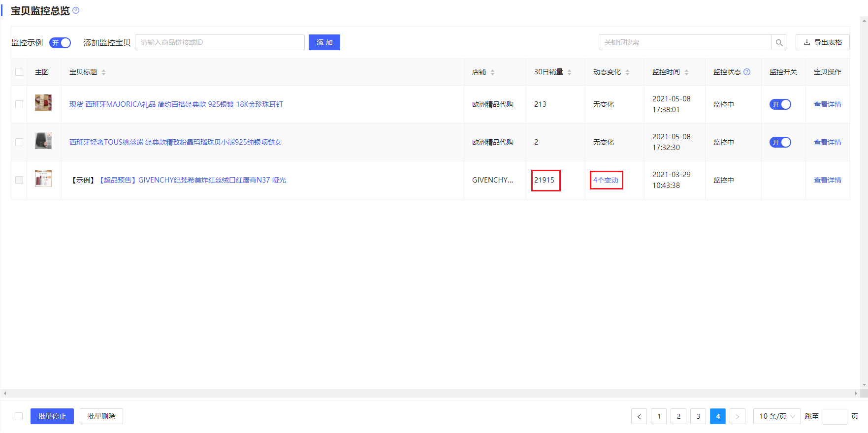Sort by 店铺 column arrows
Screen dimensions: 868x433
[492, 72]
